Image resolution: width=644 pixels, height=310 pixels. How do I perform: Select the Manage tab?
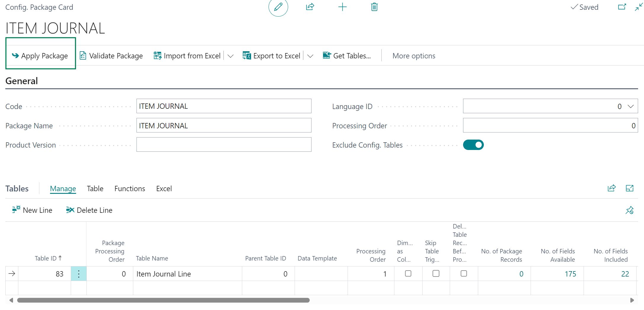(63, 188)
